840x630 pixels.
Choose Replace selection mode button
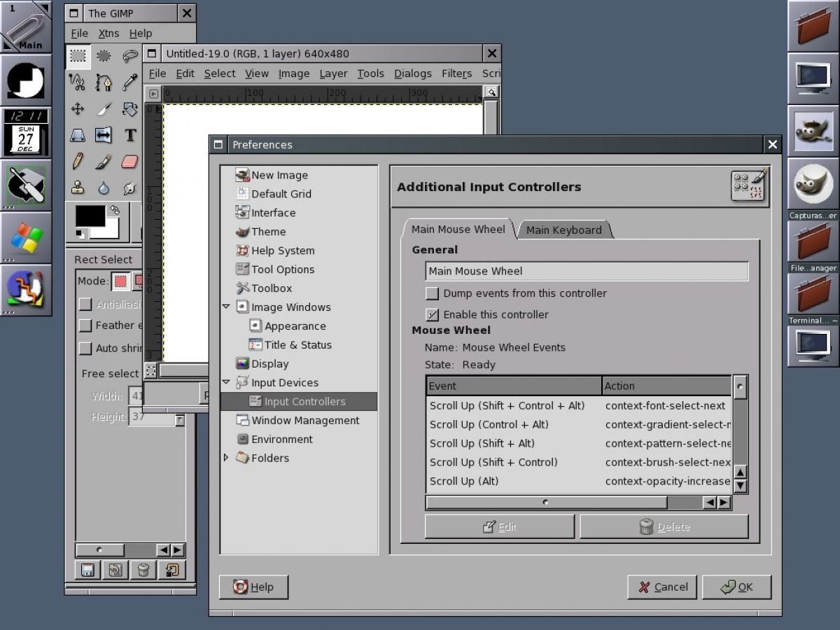click(x=121, y=281)
